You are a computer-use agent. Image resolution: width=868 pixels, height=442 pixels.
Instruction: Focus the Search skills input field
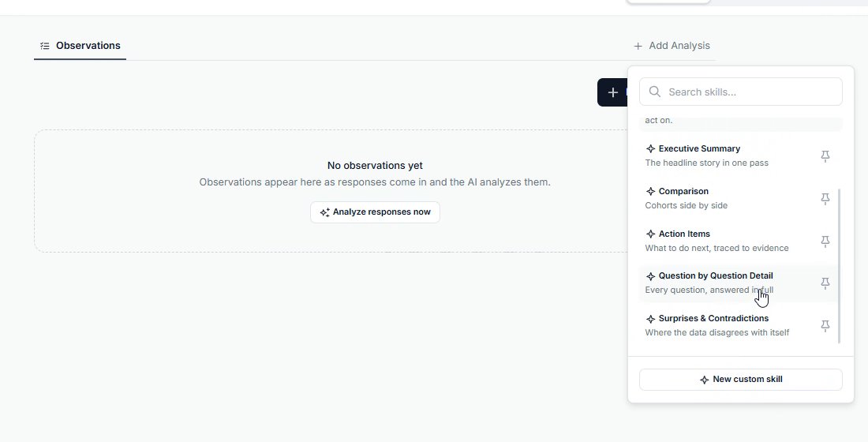click(741, 92)
